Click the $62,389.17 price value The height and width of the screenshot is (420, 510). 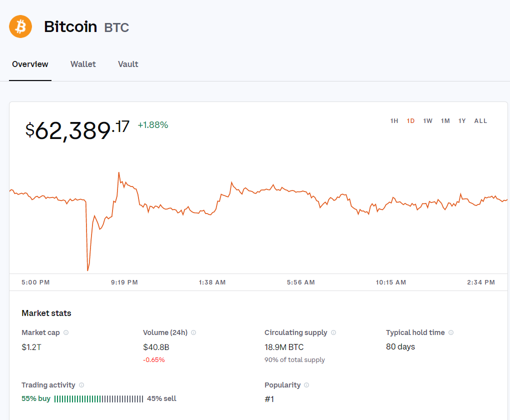tap(77, 130)
